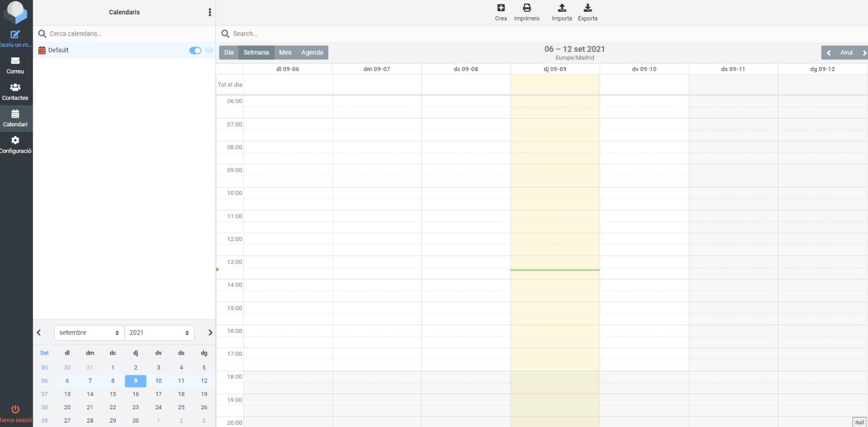The height and width of the screenshot is (427, 868).
Task: Click the dg 09-12 column header
Action: pyautogui.click(x=822, y=69)
